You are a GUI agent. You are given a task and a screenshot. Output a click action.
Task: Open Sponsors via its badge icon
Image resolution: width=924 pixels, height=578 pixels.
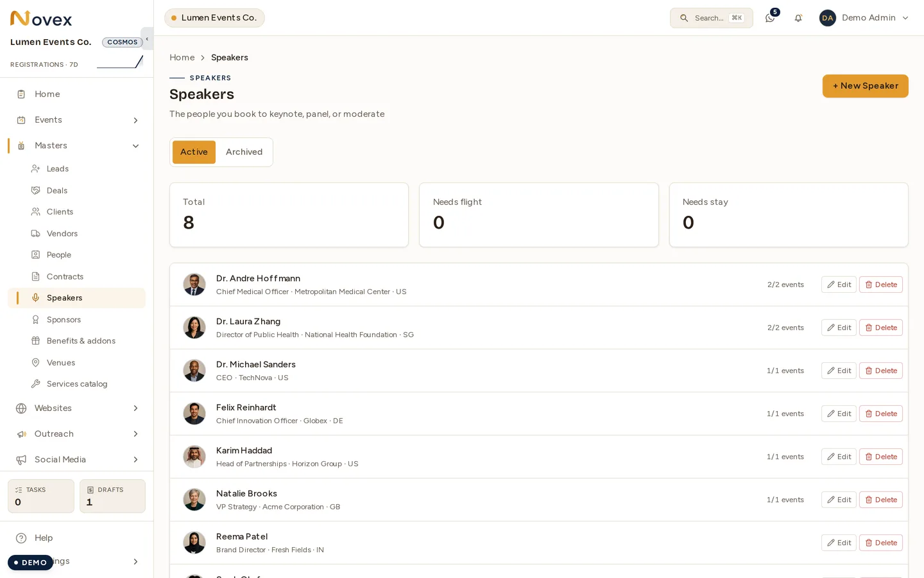(36, 320)
